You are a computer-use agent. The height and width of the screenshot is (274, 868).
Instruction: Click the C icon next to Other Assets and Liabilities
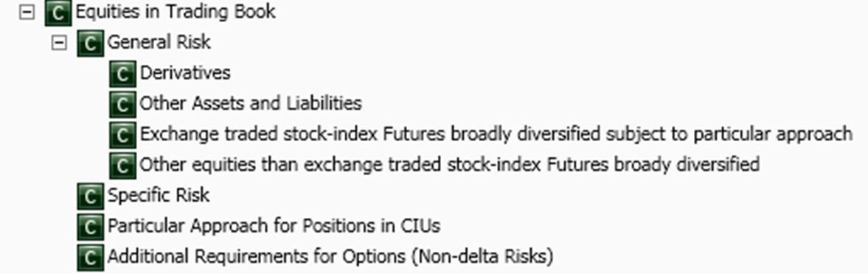123,104
